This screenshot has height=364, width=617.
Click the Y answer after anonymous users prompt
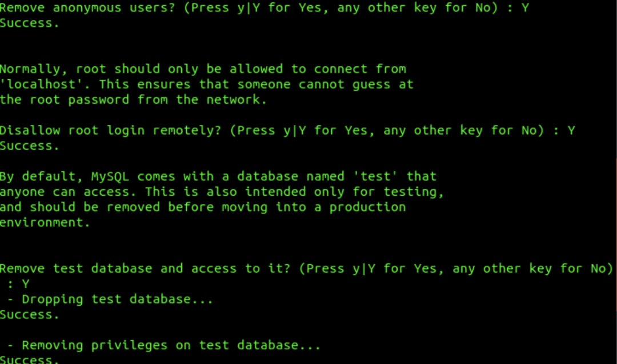click(526, 8)
